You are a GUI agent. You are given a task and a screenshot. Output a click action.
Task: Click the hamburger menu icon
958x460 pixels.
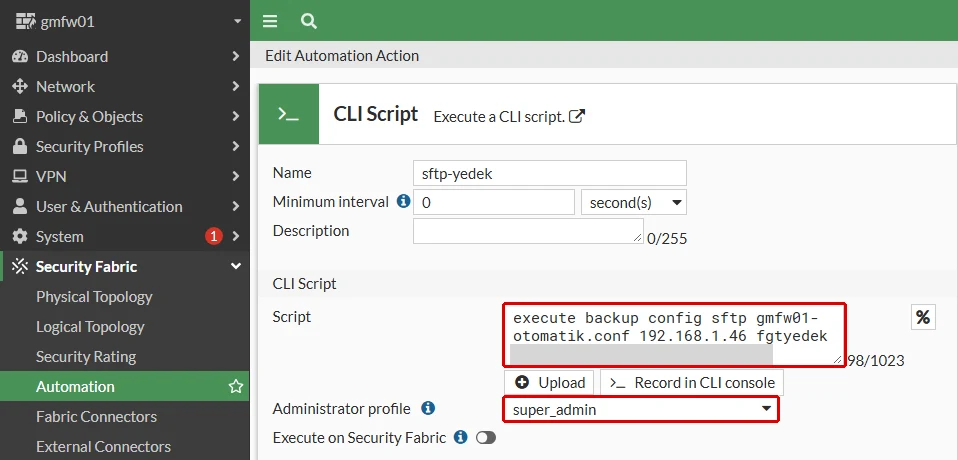[270, 21]
